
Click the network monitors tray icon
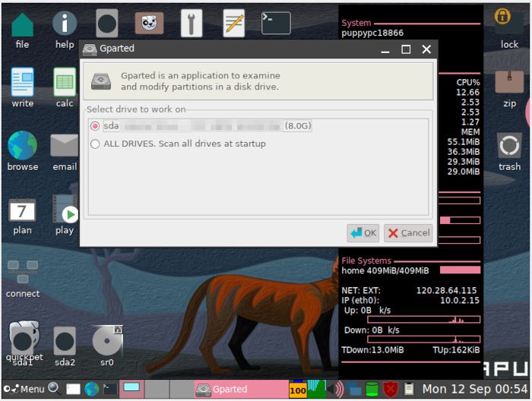pos(353,389)
